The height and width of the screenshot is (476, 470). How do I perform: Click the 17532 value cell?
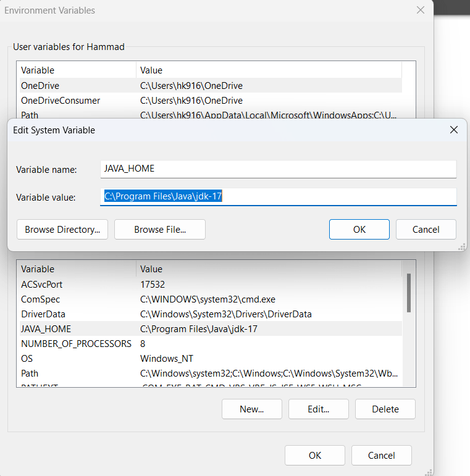153,285
